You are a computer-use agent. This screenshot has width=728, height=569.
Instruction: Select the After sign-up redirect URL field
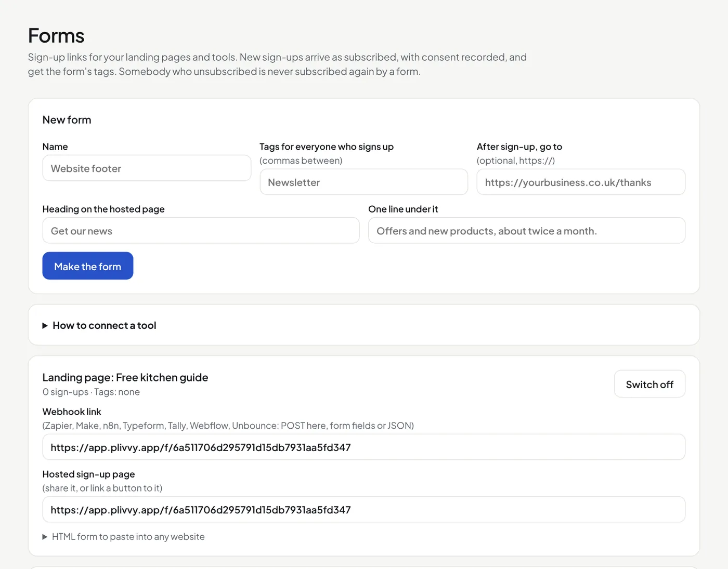(581, 182)
